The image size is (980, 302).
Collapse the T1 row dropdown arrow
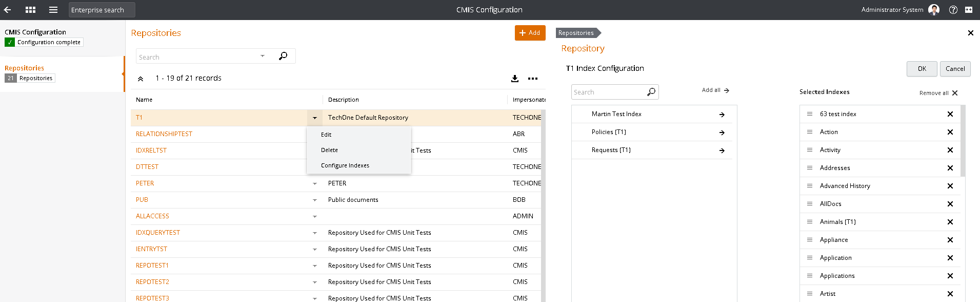[315, 118]
